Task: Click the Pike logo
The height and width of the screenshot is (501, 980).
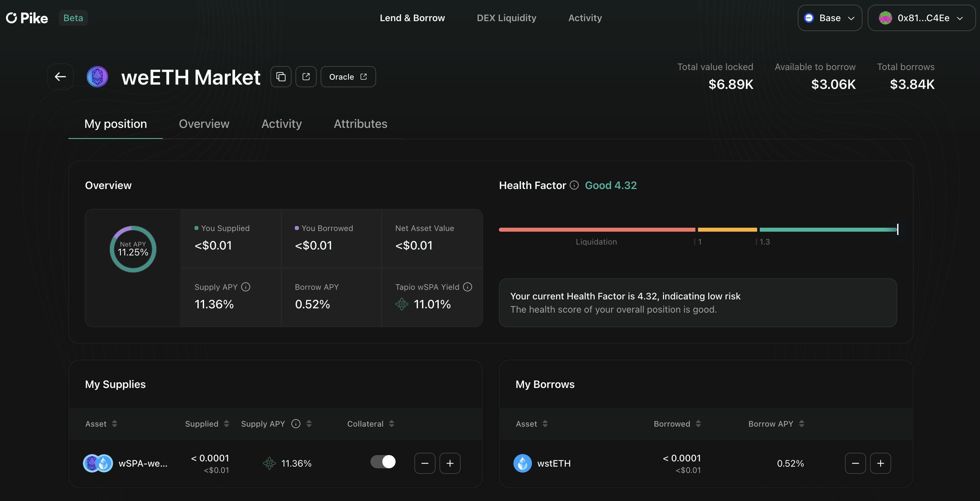Action: pyautogui.click(x=27, y=18)
